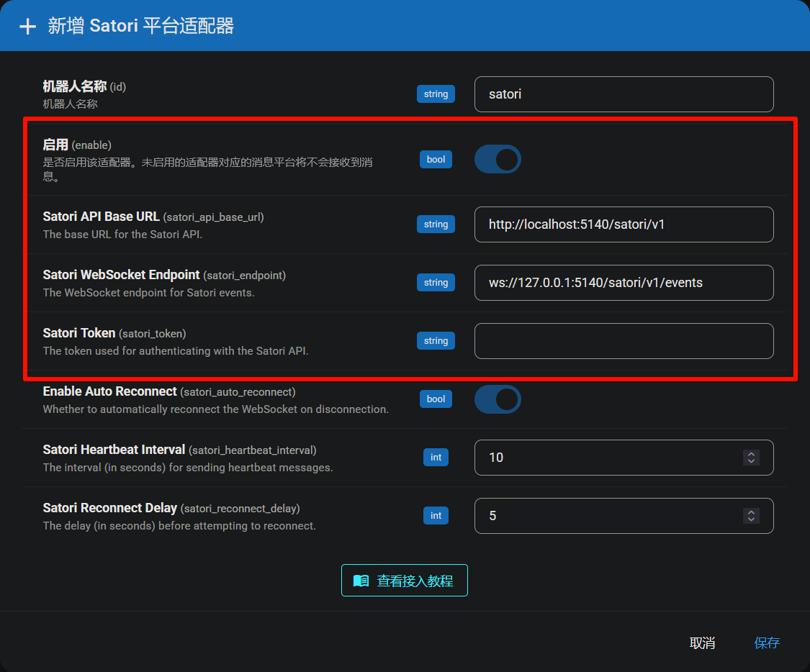
Task: Click the dialog title 新增 Satori 平台适配器
Action: [141, 26]
